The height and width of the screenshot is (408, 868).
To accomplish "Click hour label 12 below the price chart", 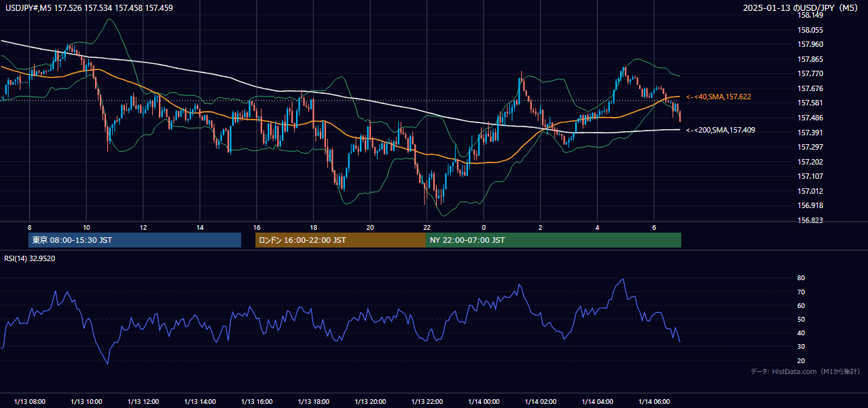I will click(x=143, y=227).
